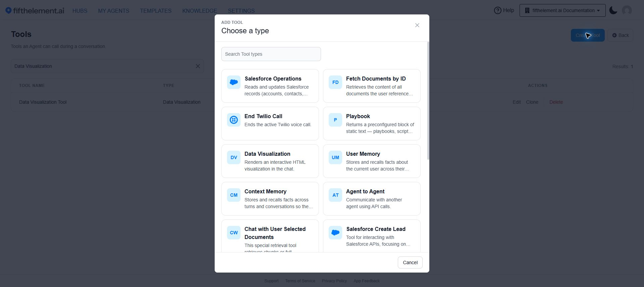Screen dimensions: 644x287
Task: Click the Create Tool button
Action: pyautogui.click(x=588, y=35)
